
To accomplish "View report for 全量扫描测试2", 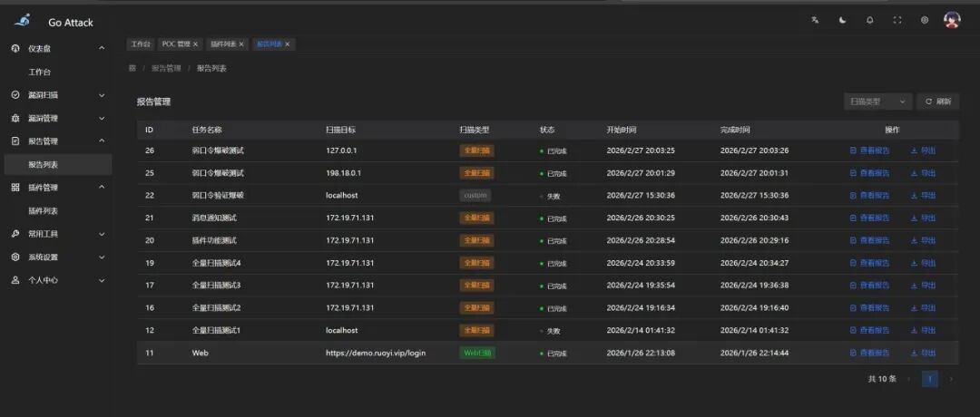I will tap(869, 307).
